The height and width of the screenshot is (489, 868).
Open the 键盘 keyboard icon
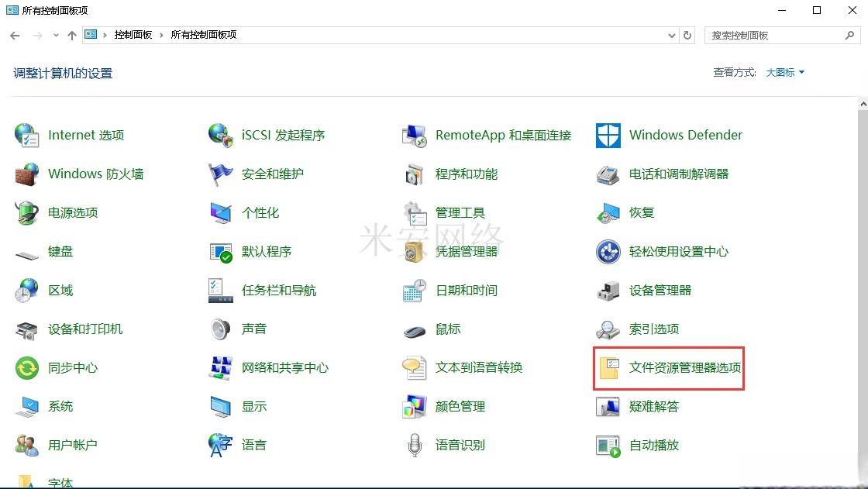(26, 253)
